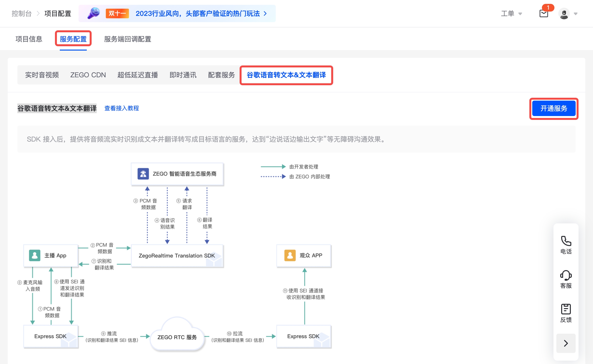Click ZegoRealtime Translation SDK diagram box
Viewport: 593px width, 364px height.
[x=177, y=256]
